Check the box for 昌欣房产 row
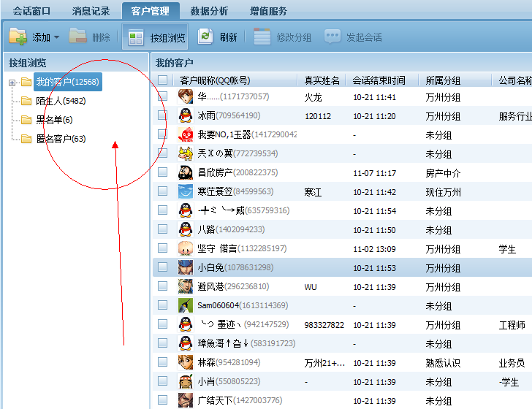The height and width of the screenshot is (409, 532). click(x=162, y=172)
